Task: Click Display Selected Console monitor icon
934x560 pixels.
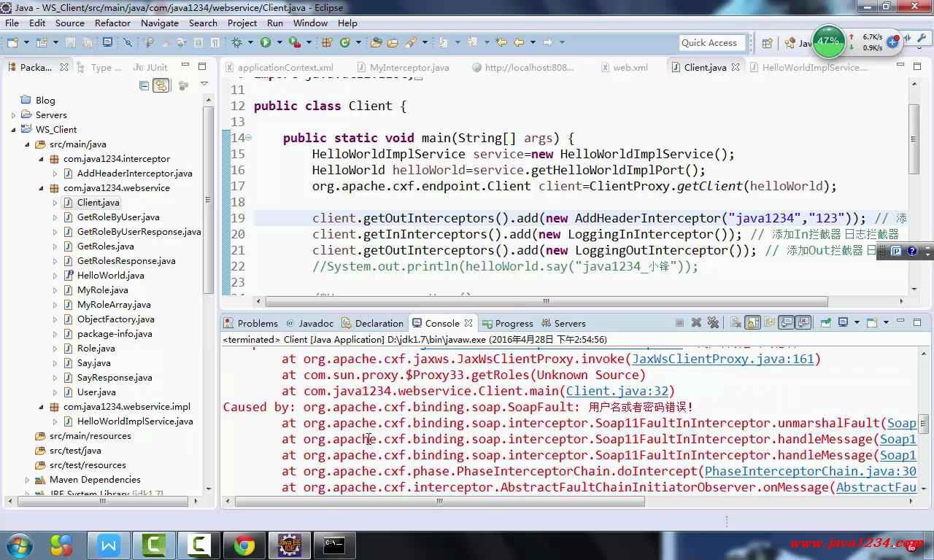Action: (843, 322)
